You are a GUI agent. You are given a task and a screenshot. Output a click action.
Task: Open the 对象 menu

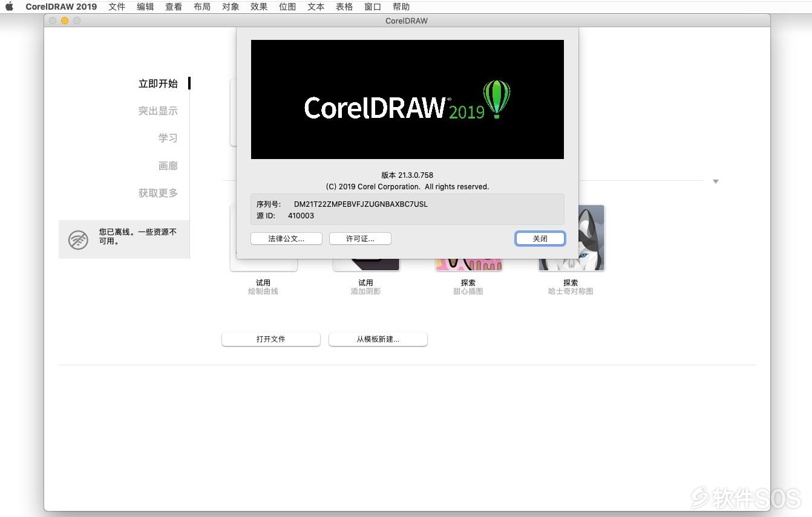pyautogui.click(x=231, y=7)
